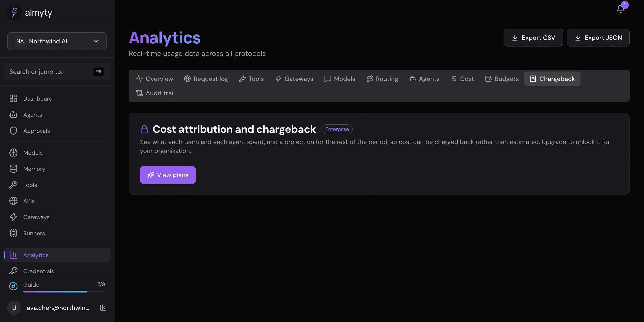Focus the Search or jump to field

[x=57, y=72]
